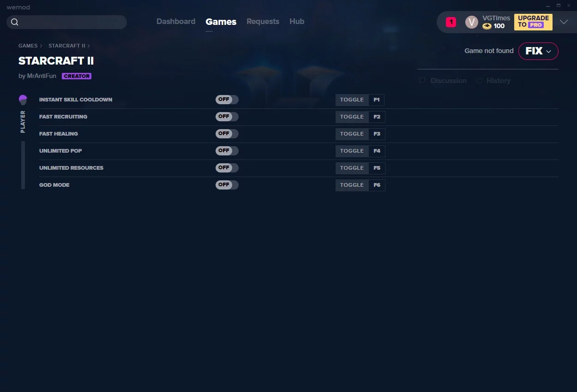This screenshot has height=392, width=577.
Task: Click the vertical PLAYER category label
Action: coord(23,122)
